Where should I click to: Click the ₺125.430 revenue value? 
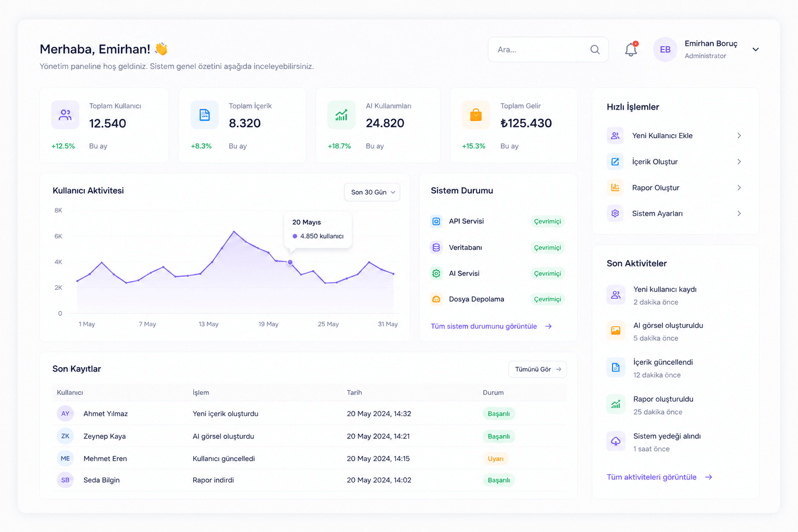click(x=526, y=123)
